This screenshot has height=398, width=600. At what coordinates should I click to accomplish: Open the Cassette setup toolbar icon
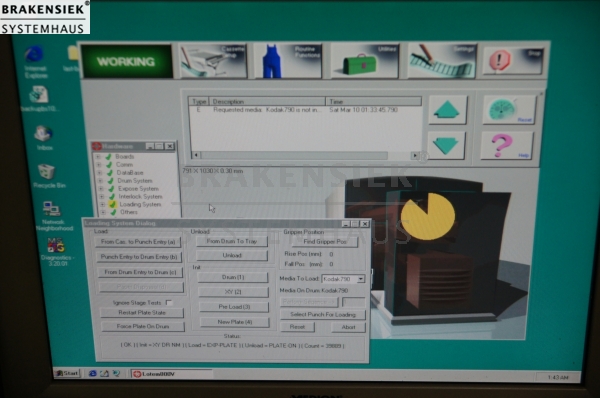213,61
